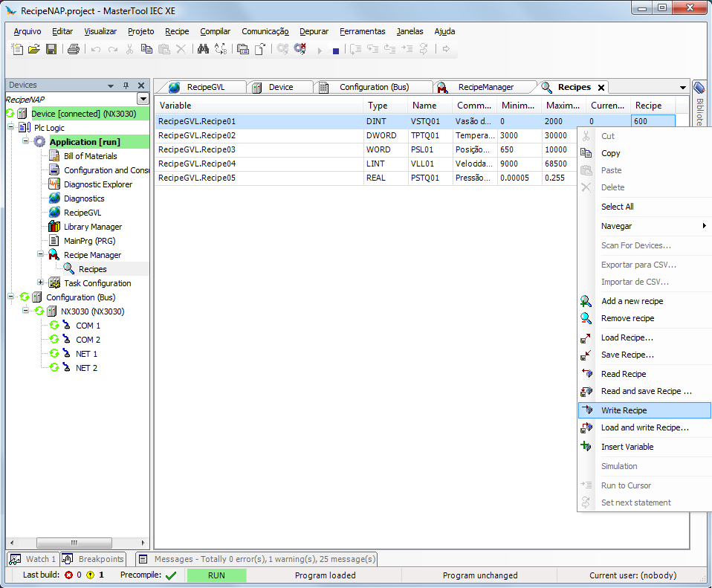Image resolution: width=712 pixels, height=588 pixels.
Task: Select Add a new recipe option
Action: click(x=632, y=301)
